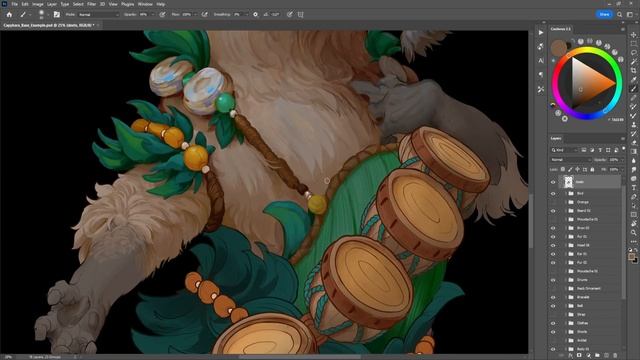640x360 pixels.
Task: Select the Move tool
Action: [633, 35]
